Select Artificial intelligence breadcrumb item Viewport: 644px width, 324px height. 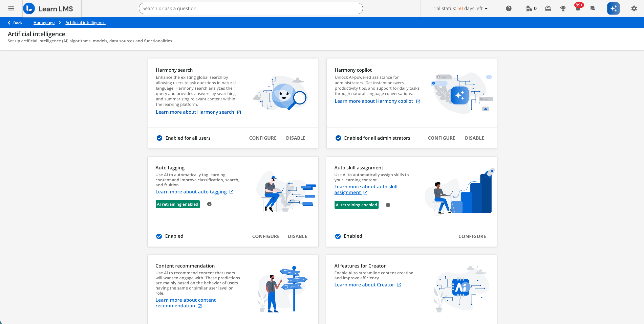click(x=85, y=22)
